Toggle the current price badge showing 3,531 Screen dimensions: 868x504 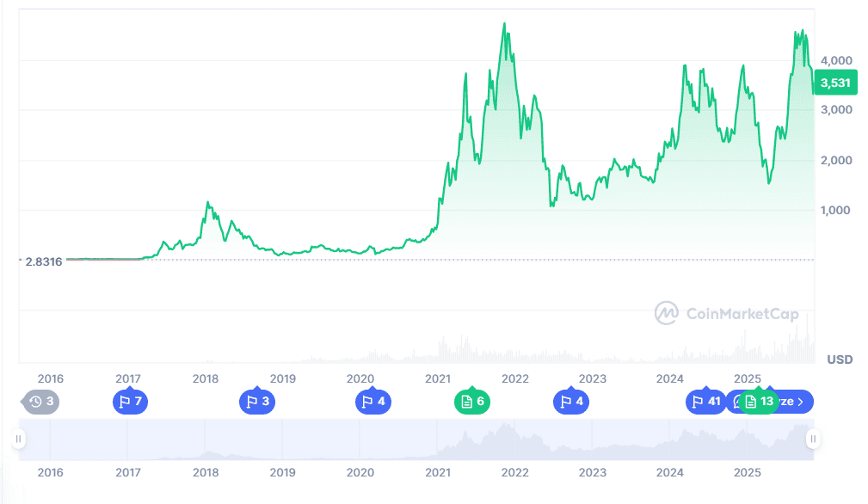pos(835,83)
